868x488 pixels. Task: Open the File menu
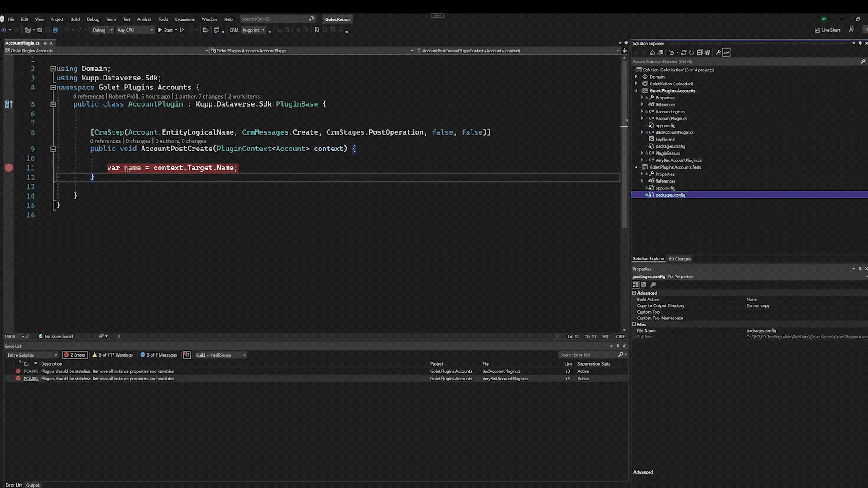(x=11, y=19)
